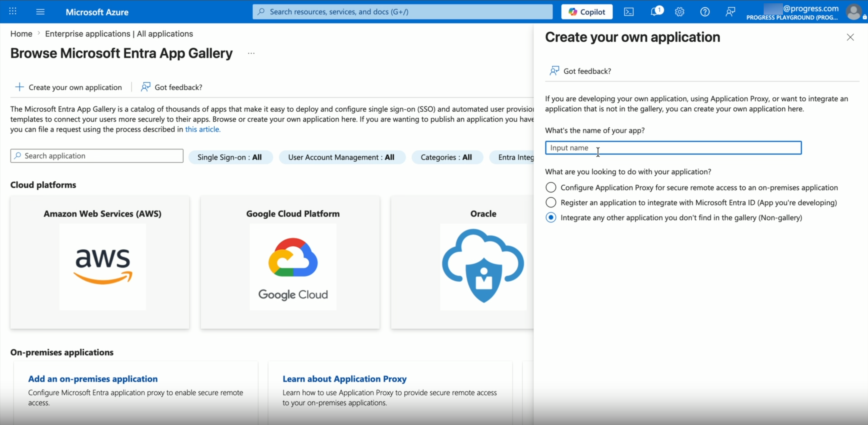Screen dimensions: 868x425
Task: Open the portal hamburger menu
Action: tap(40, 12)
